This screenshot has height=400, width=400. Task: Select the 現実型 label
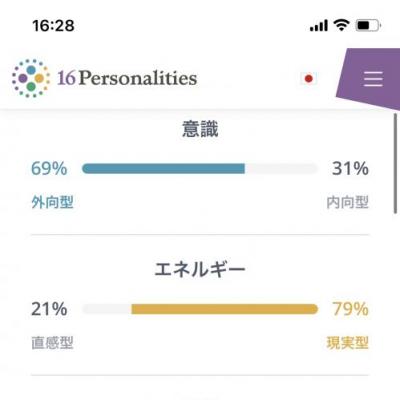coord(347,343)
